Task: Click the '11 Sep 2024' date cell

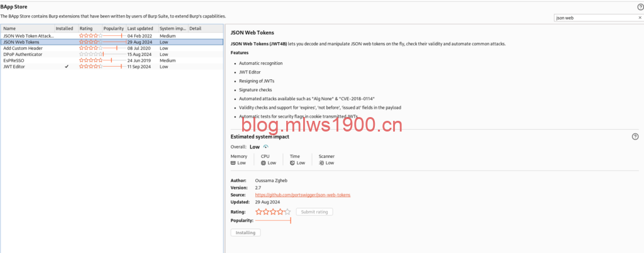Action: (139, 67)
